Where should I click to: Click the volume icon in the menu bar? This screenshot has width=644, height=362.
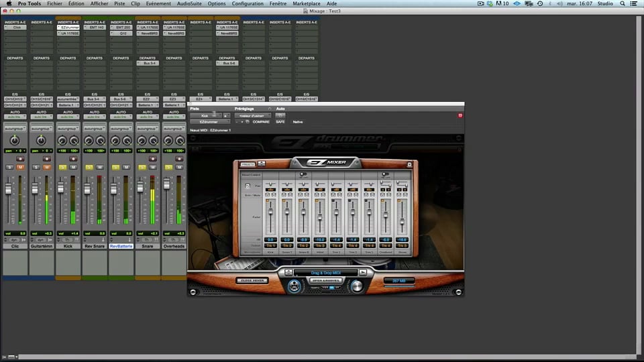559,3
